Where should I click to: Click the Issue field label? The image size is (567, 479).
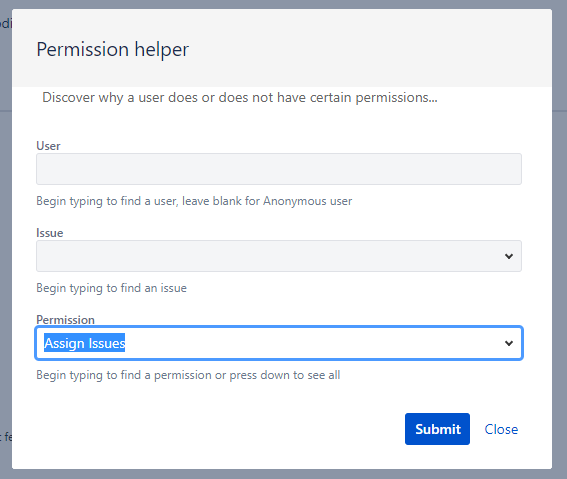(x=50, y=233)
